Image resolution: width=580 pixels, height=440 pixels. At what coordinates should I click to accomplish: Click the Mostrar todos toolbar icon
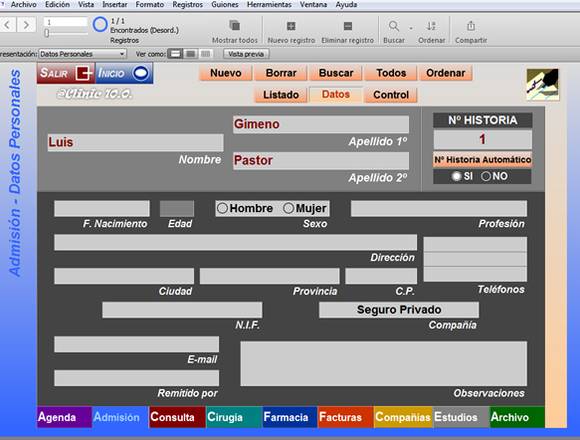click(235, 26)
